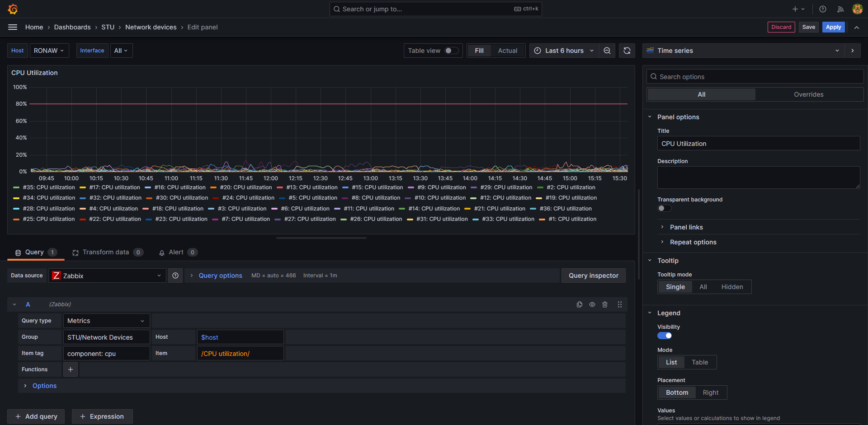Open the Overrides tab in panel options
This screenshot has width=868, height=425.
click(x=809, y=94)
